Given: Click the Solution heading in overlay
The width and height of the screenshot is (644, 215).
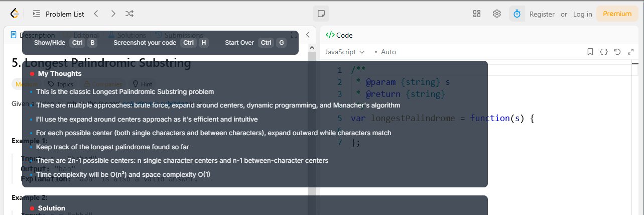Looking at the screenshot, I should click(x=52, y=208).
